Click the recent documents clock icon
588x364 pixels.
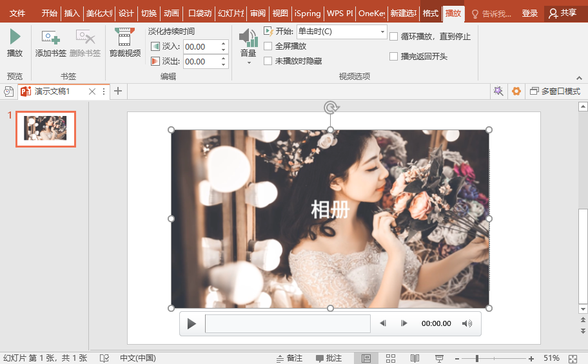click(8, 91)
